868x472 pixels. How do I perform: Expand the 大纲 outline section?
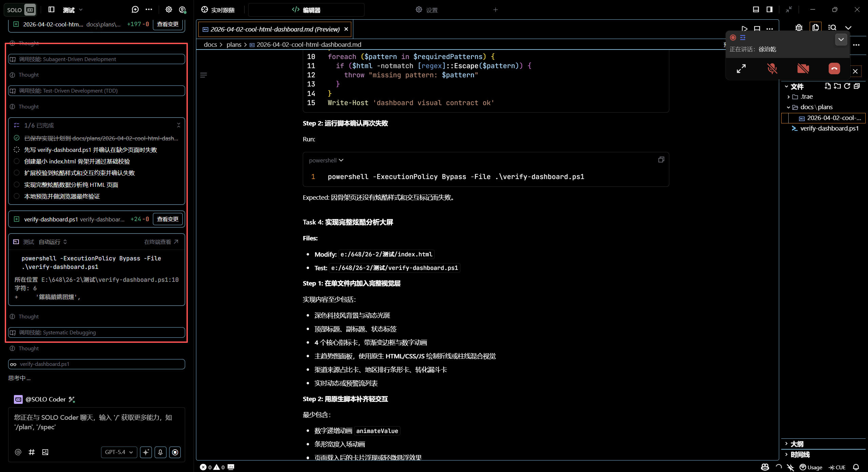coord(797,444)
